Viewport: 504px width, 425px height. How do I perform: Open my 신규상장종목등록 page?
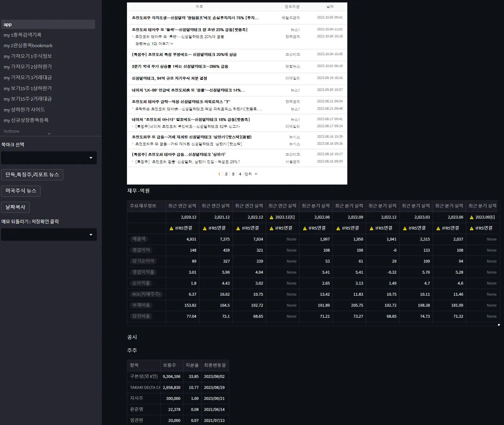[26, 120]
